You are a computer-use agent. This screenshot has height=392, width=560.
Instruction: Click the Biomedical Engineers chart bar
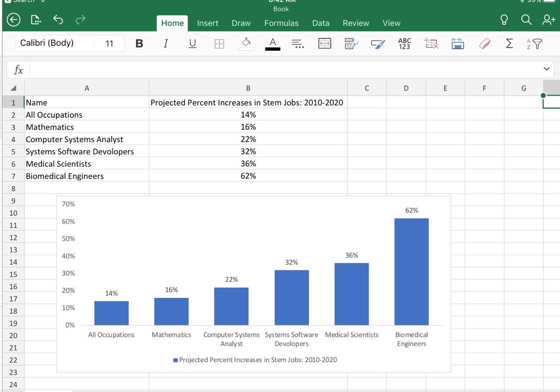[x=412, y=272]
